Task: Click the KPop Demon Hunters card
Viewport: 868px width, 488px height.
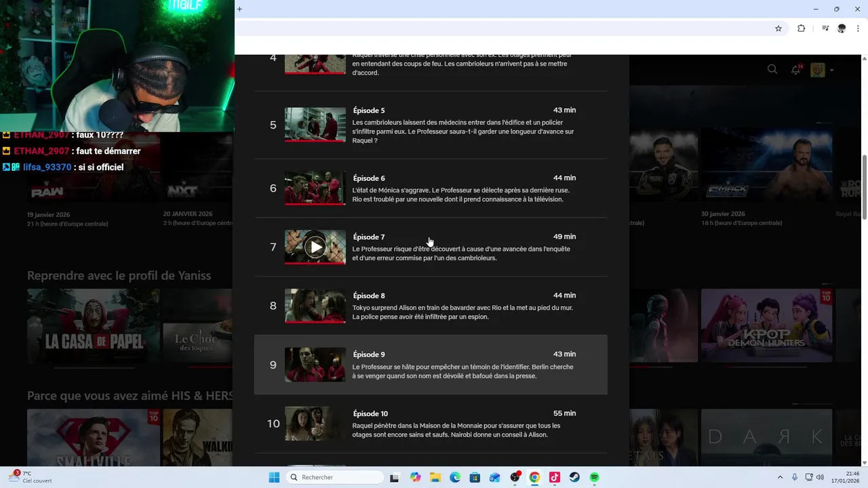Action: point(766,327)
